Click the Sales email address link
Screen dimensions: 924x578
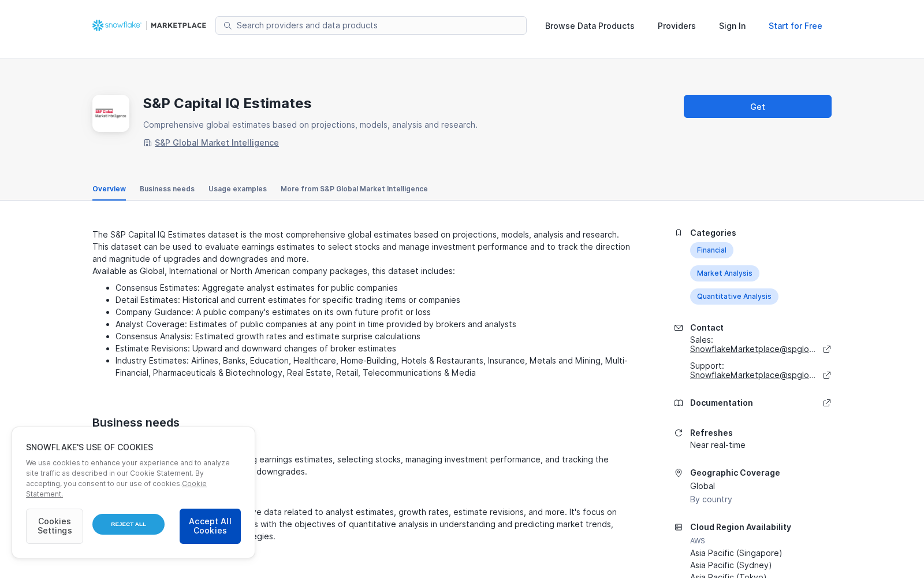[753, 349]
